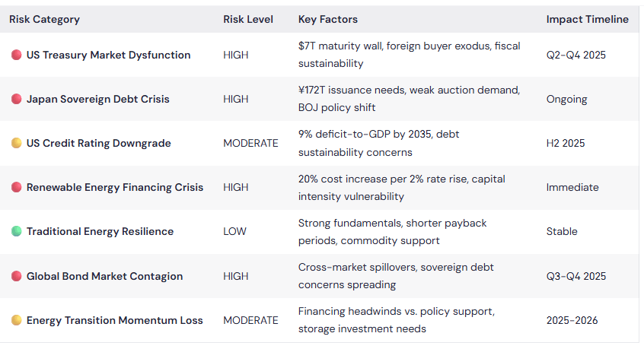
Task: Select the Stable timeline cell
Action: [562, 231]
